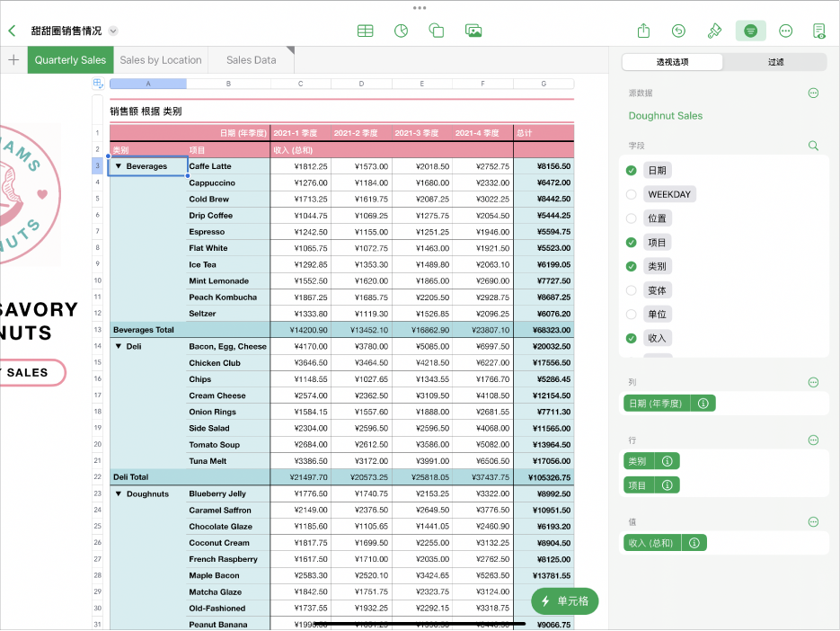
Task: Collapse the Beverages group triangle
Action: (x=119, y=166)
